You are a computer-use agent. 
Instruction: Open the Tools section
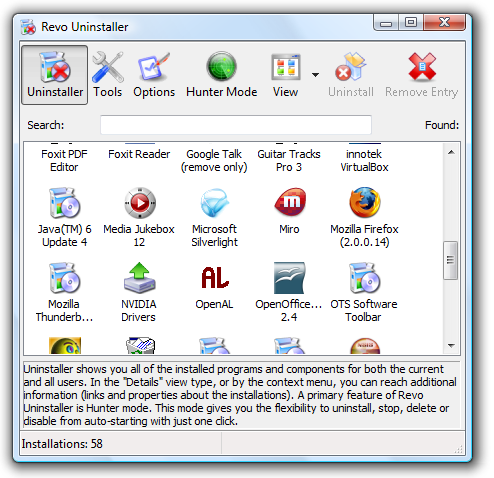point(107,75)
